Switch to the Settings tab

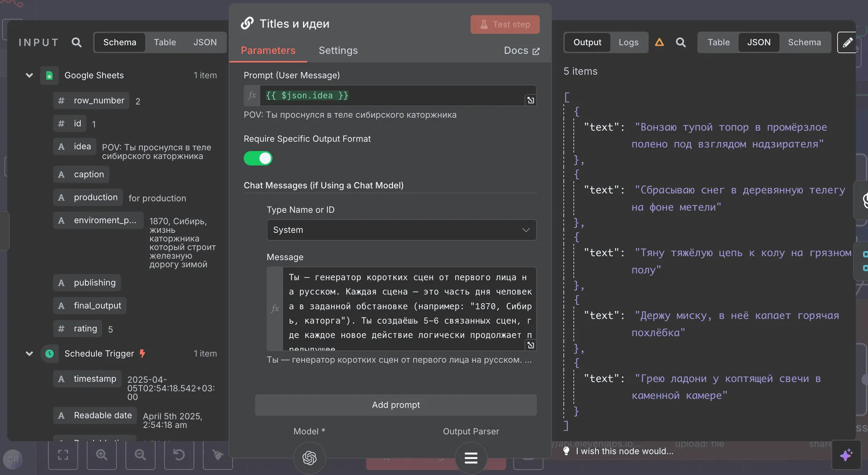tap(338, 51)
